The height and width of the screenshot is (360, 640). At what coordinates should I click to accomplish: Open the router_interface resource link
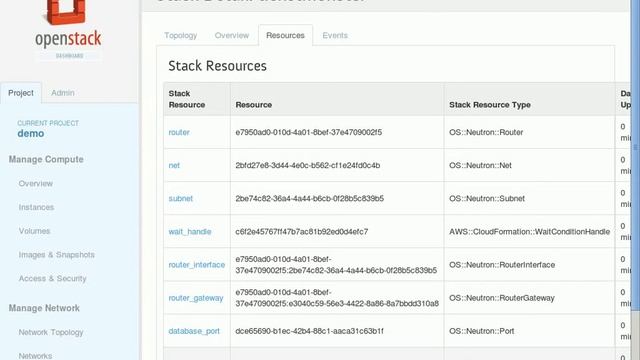[197, 265]
